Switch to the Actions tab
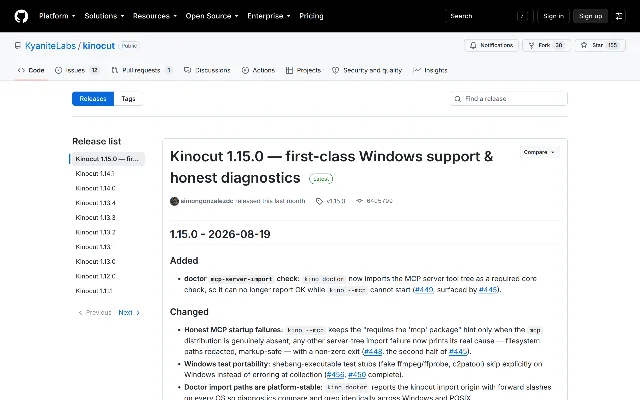The width and height of the screenshot is (640, 400). (x=258, y=70)
